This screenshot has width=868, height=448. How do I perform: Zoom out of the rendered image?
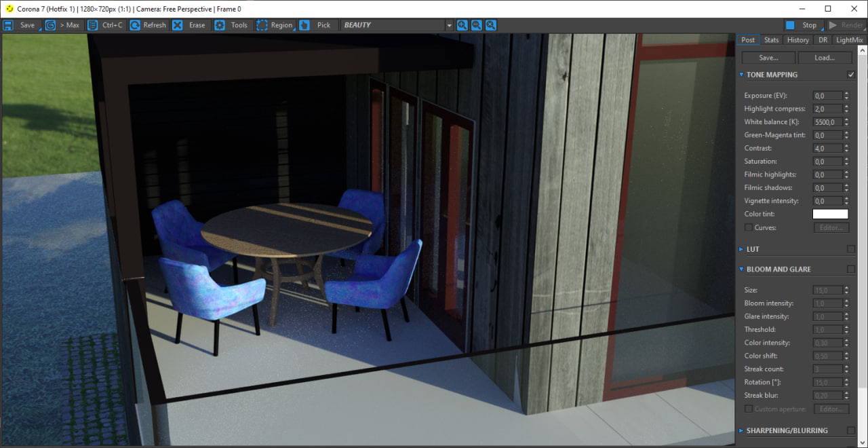coord(477,25)
